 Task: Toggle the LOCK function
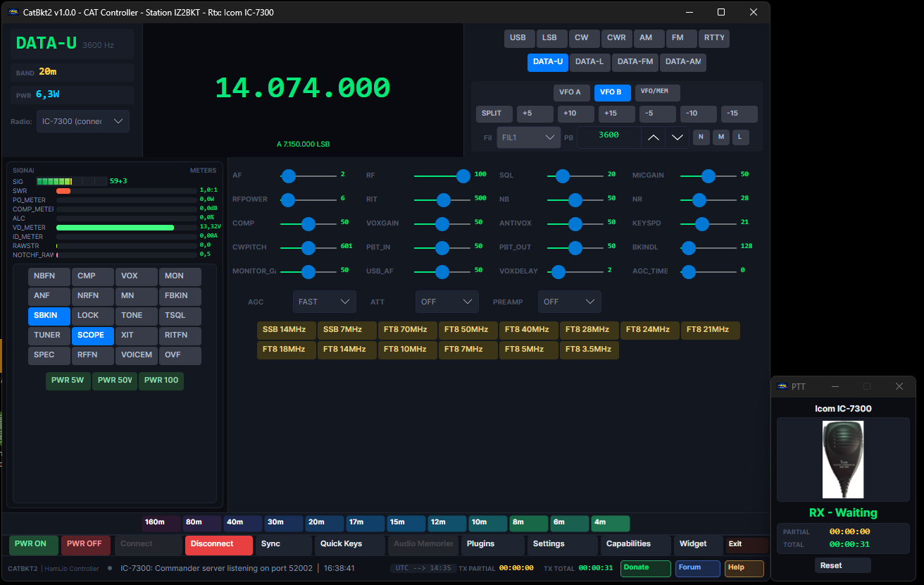(93, 316)
